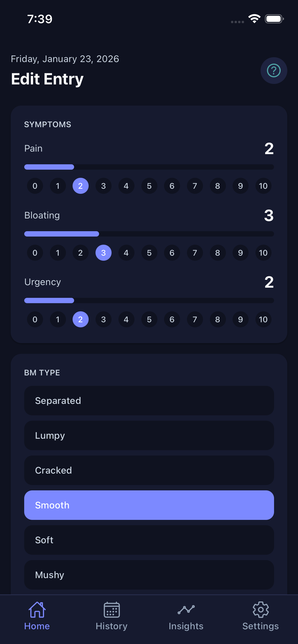Open the help question mark icon
Screen dimensions: 298x644
(274, 70)
